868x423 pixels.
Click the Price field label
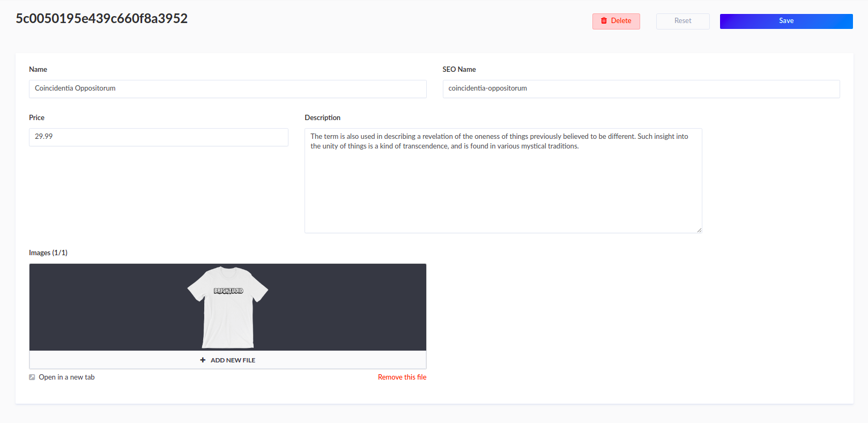36,117
